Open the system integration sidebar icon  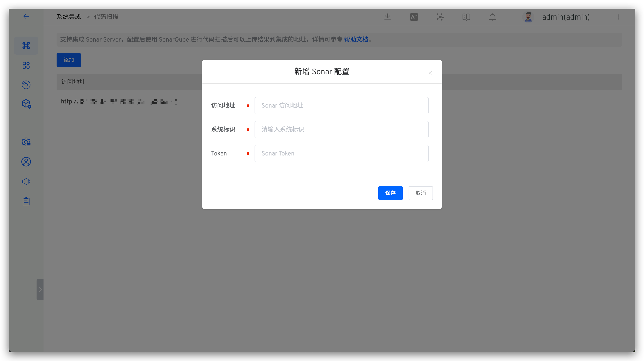point(26,46)
